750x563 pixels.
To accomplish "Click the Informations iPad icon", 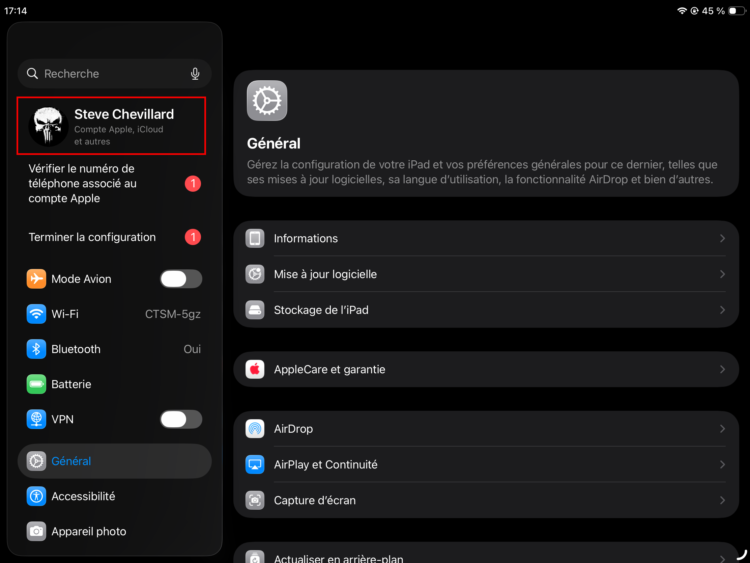I will click(255, 238).
